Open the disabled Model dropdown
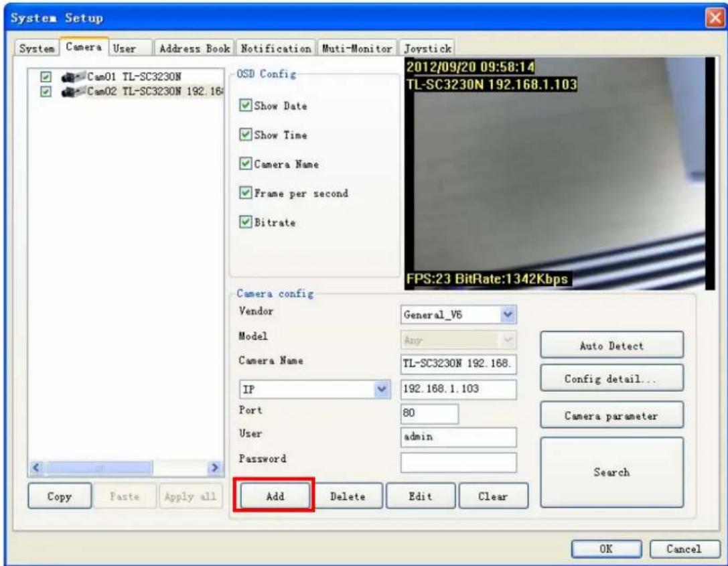Viewport: 728px width, 566px height. pos(458,340)
